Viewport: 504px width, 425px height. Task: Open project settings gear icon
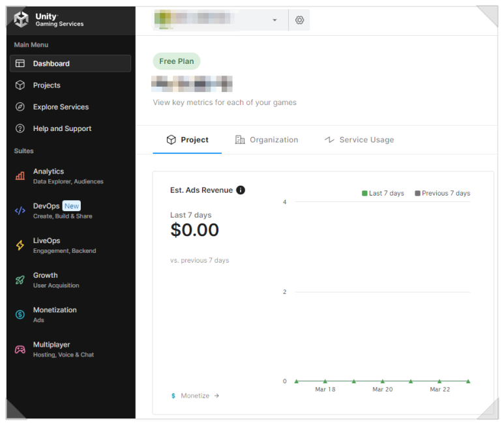[299, 20]
